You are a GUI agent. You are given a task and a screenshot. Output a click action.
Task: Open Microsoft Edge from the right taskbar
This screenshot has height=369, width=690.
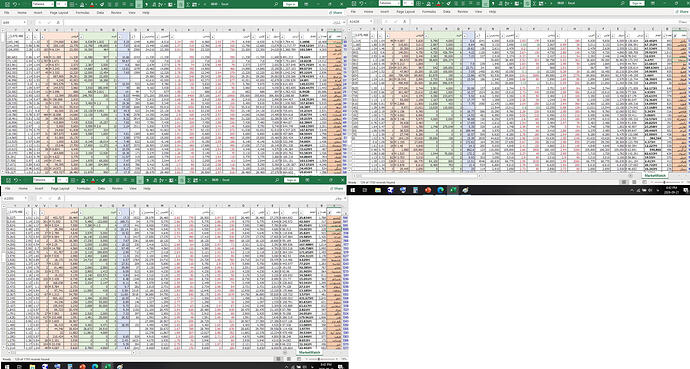coord(440,190)
